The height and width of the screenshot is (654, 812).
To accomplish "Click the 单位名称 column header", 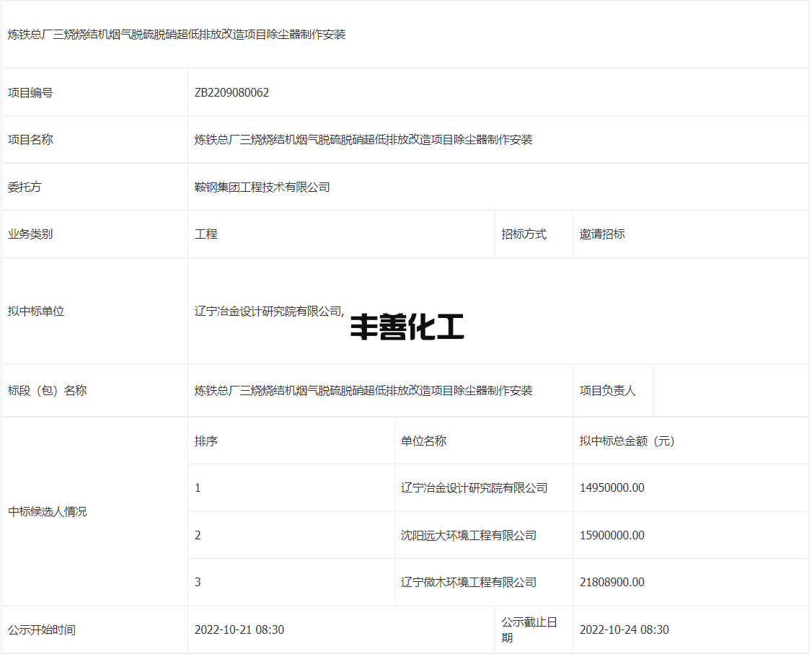I will coord(423,441).
